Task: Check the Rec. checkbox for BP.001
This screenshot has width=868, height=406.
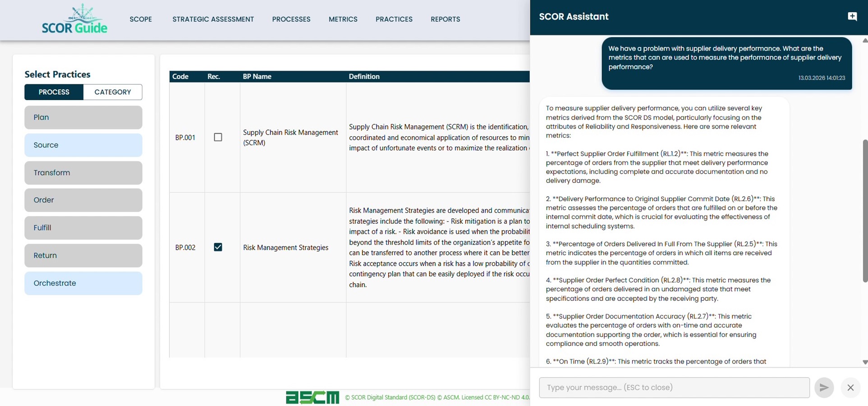Action: 218,137
